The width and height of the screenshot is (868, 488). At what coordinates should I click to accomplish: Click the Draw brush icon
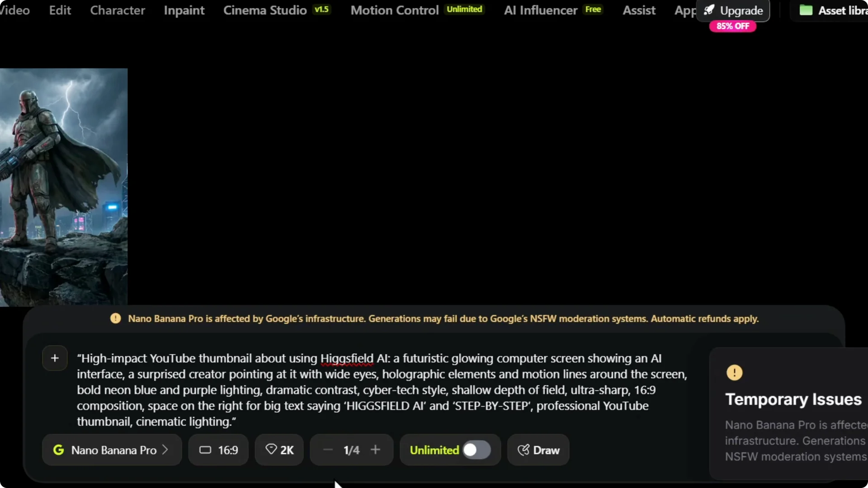coord(523,450)
